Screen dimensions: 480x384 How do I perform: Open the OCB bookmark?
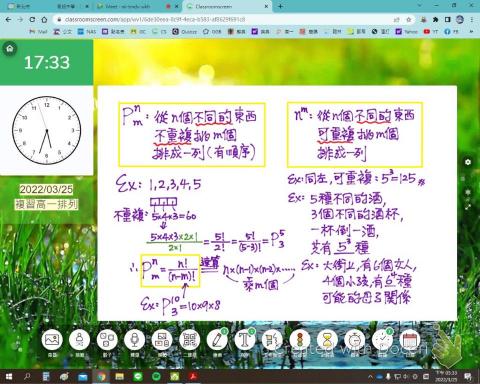point(212,31)
